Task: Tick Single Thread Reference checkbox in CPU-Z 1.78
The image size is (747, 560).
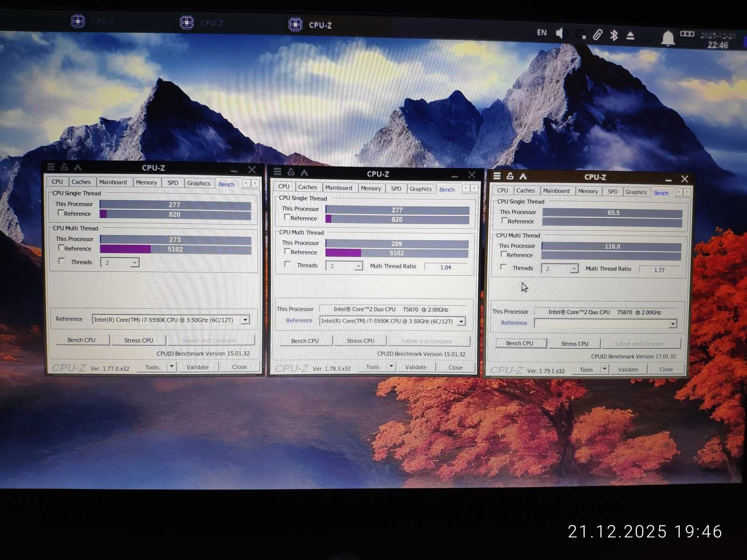Action: (x=287, y=217)
